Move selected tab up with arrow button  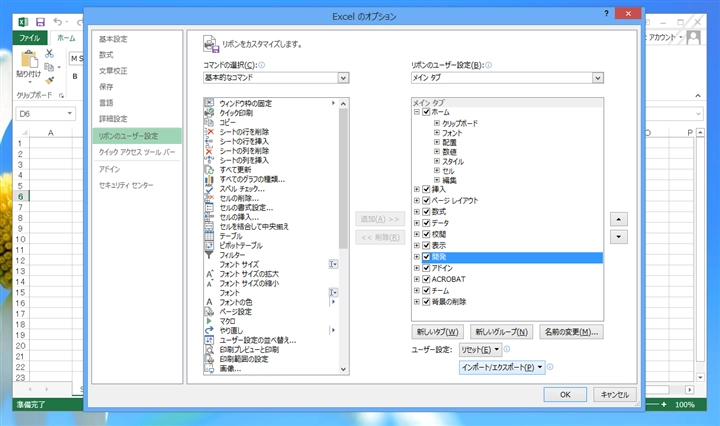(619, 219)
